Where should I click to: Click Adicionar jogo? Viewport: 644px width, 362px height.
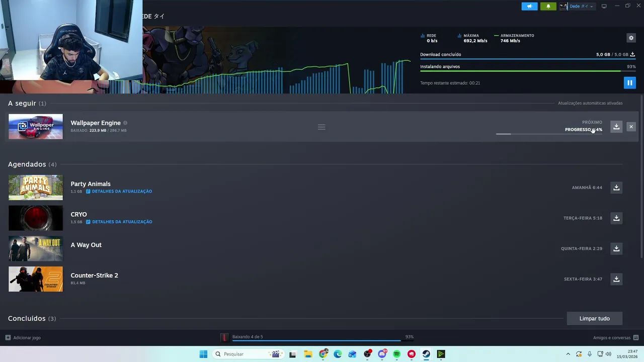click(x=23, y=337)
